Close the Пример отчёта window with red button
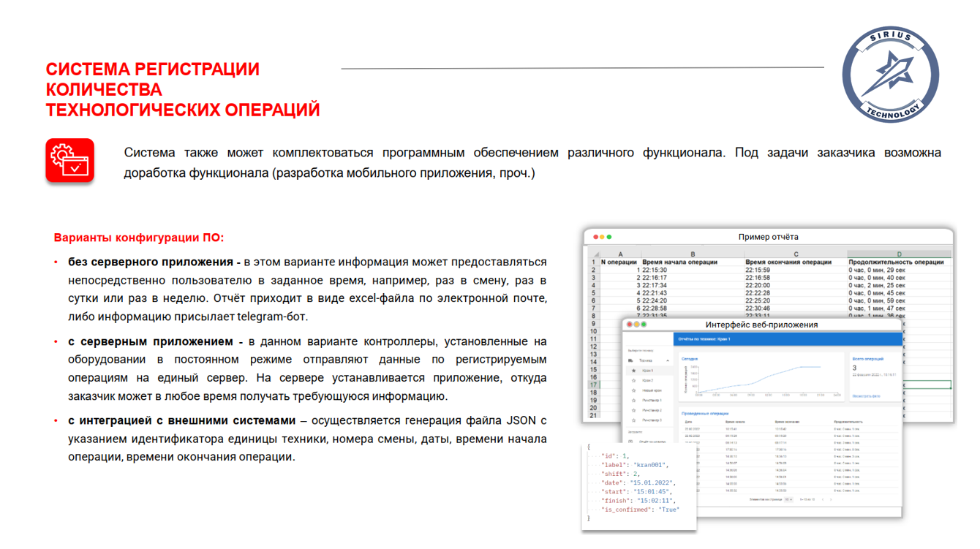Viewport: 980px width, 549px height. 596,237
